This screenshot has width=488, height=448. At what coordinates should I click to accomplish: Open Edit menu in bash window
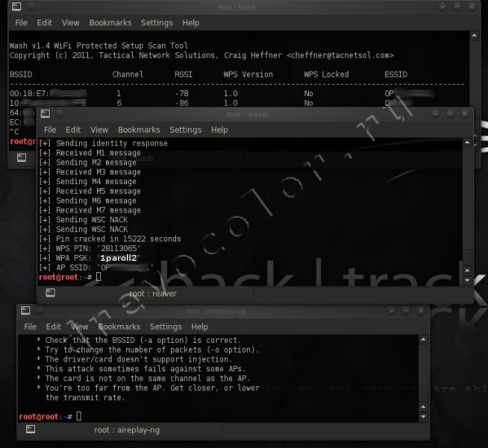[44, 23]
